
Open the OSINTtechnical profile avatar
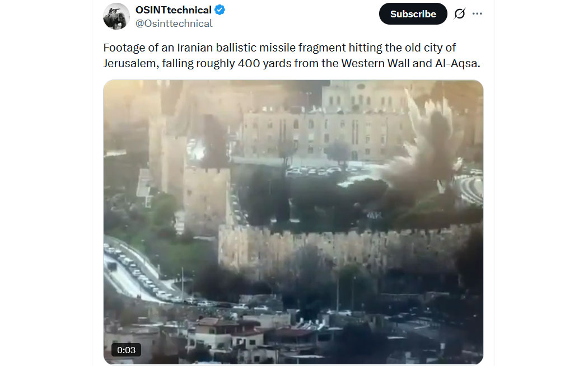tap(116, 16)
